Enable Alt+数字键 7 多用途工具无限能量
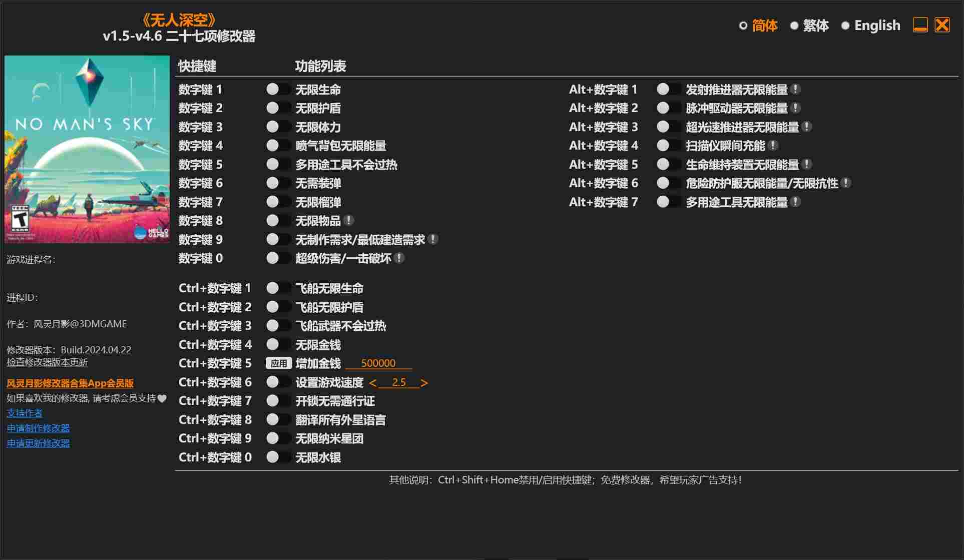The image size is (964, 560). tap(669, 202)
